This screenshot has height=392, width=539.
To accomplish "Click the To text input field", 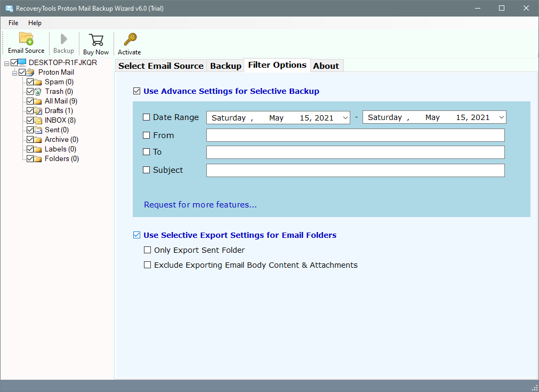I will tap(356, 153).
